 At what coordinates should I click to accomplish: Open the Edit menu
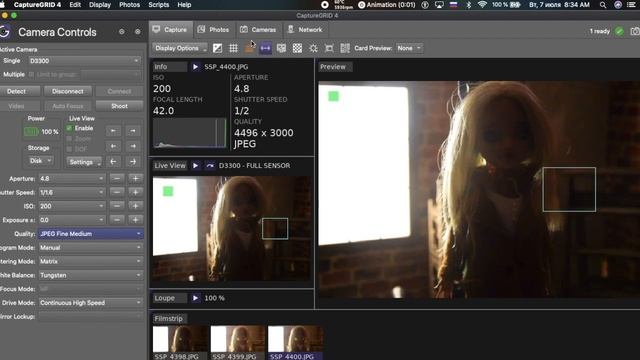[75, 5]
